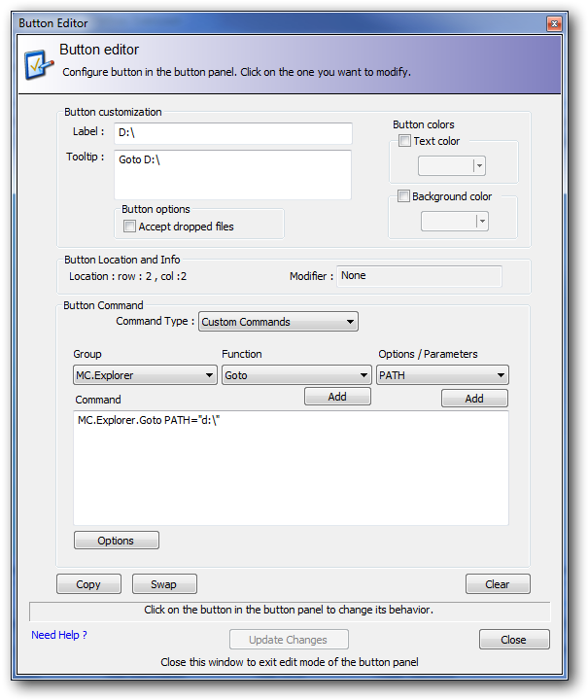Click the Options button
The image size is (588, 700).
click(x=116, y=541)
